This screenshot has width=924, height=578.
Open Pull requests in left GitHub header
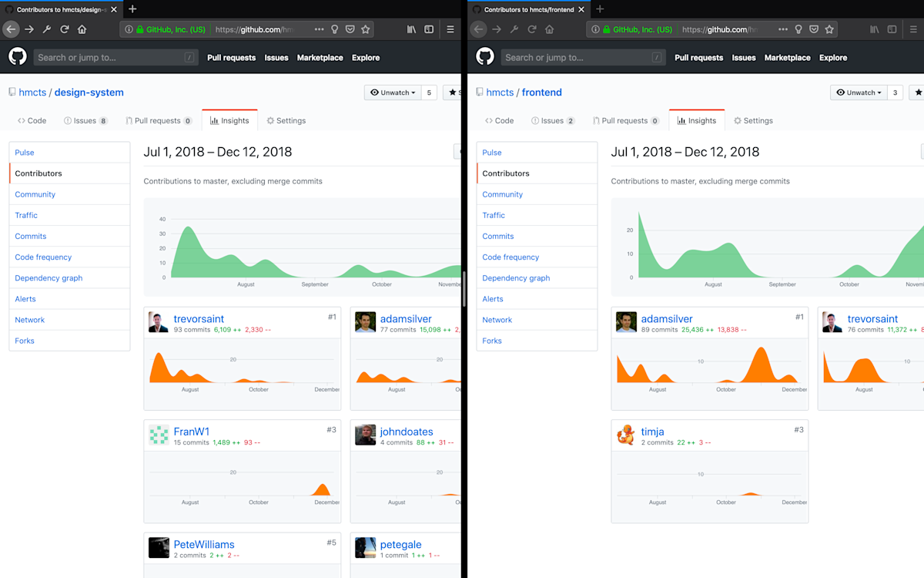[x=231, y=58]
